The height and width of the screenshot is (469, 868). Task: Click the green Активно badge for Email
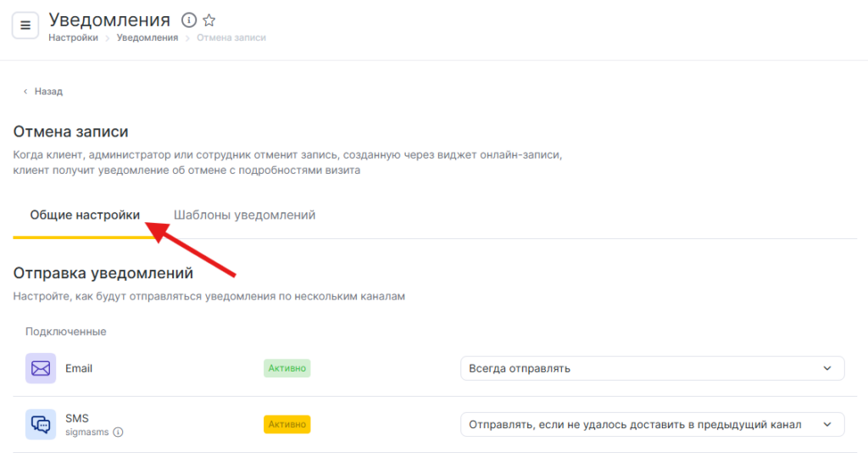287,368
